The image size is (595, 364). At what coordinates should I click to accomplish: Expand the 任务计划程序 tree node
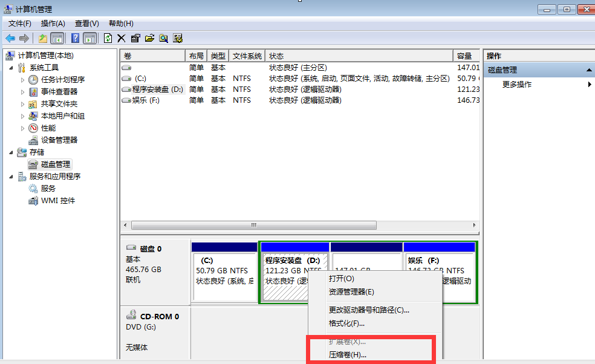pos(23,80)
